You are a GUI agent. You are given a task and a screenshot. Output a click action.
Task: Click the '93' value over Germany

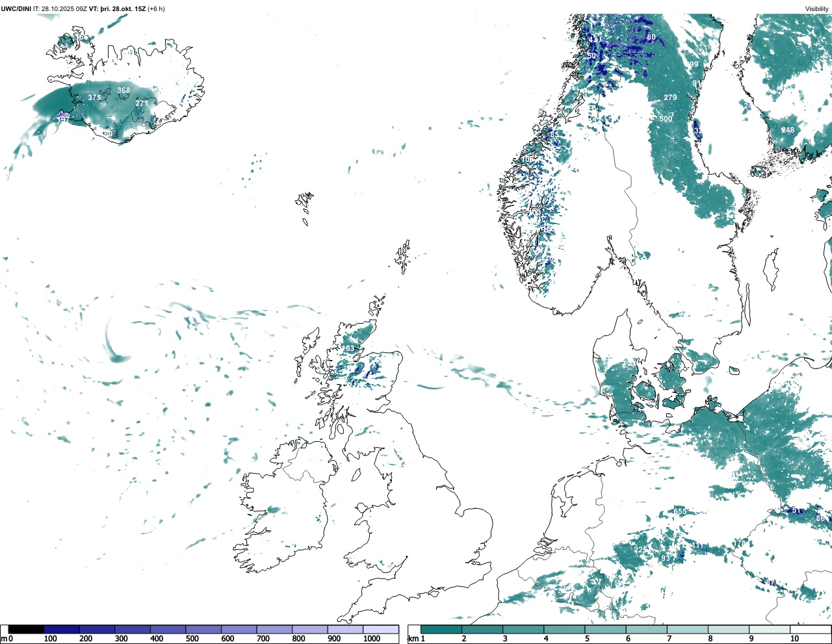(x=665, y=558)
